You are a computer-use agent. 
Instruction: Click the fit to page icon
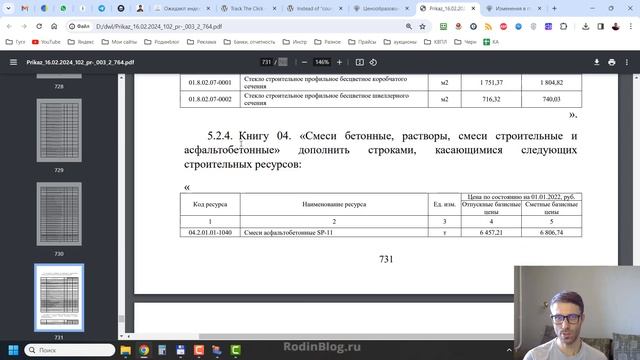tap(360, 62)
